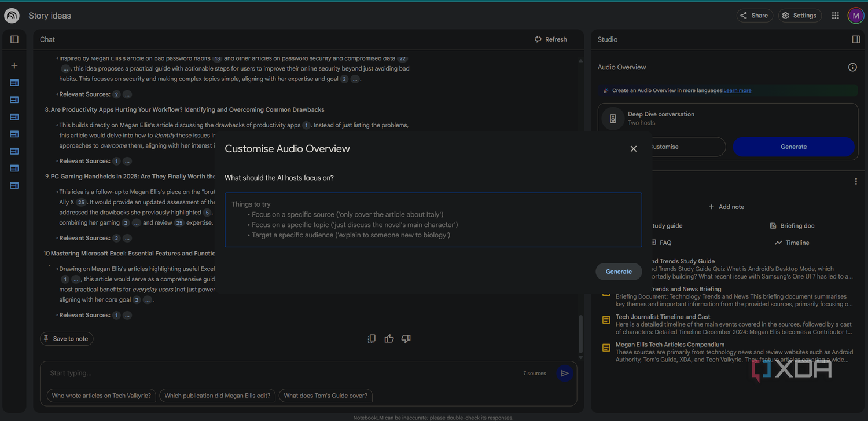Select suggestion What does Tom's Guide cover?
Viewport: 868px width, 421px height.
point(326,396)
